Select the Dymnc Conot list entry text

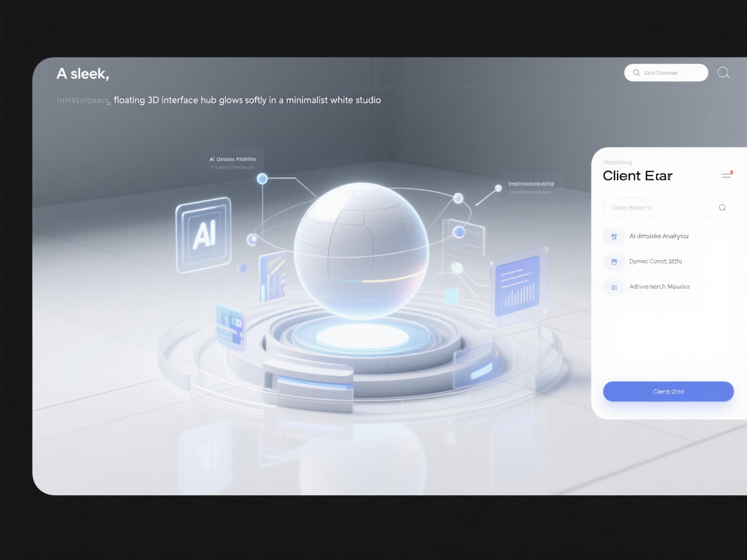(655, 262)
